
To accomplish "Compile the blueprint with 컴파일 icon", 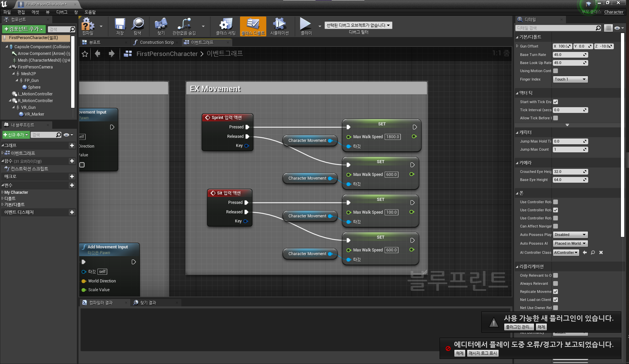I will pos(88,26).
